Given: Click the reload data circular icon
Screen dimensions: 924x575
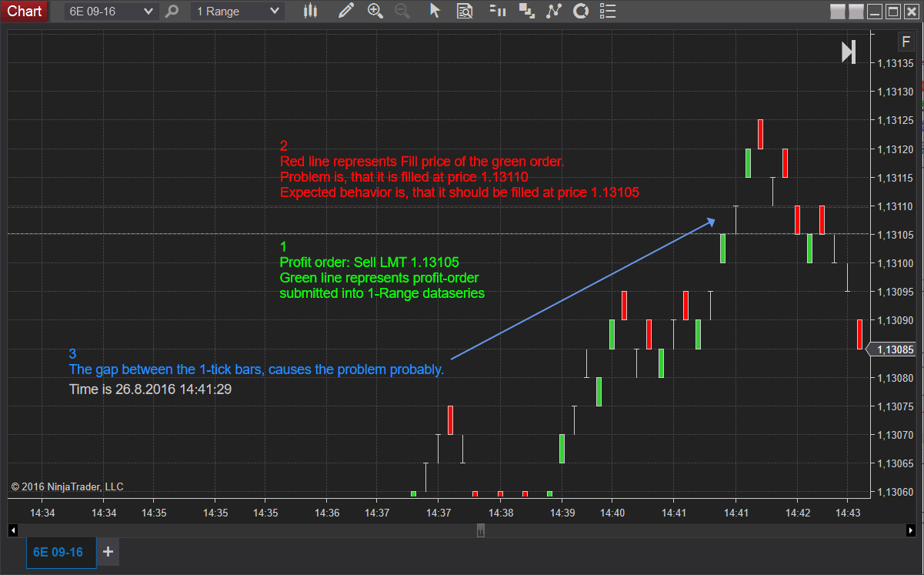Looking at the screenshot, I should (581, 11).
